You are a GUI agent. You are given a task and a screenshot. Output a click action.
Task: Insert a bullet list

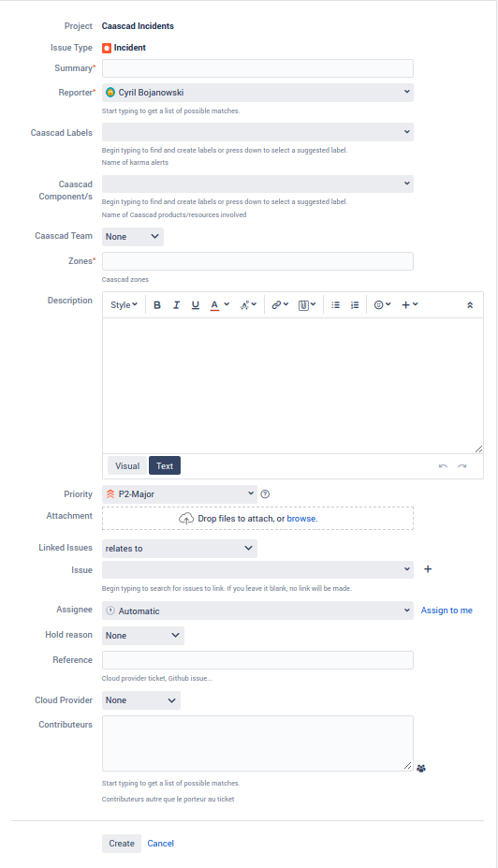pos(335,305)
